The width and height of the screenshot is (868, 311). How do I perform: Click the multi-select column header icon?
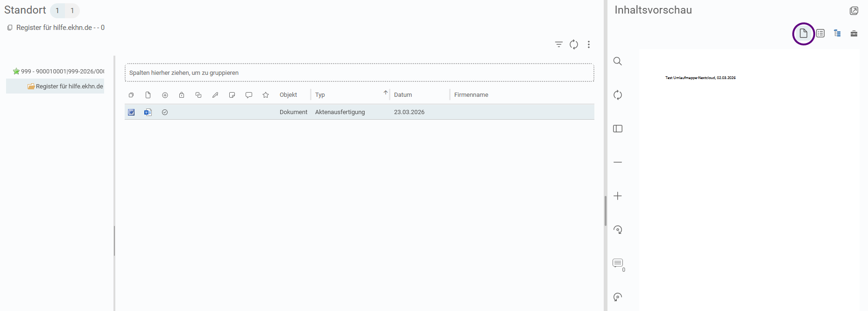click(x=131, y=95)
